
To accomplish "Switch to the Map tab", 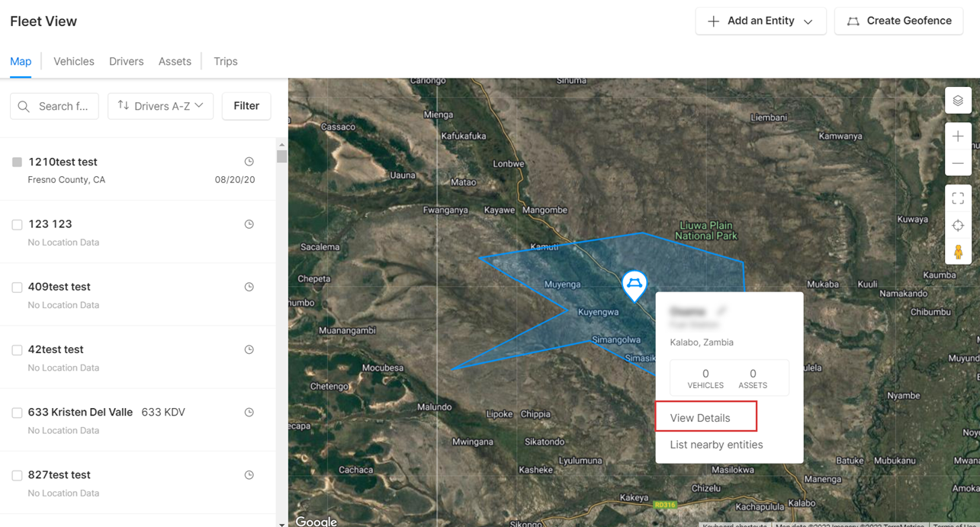I will pyautogui.click(x=21, y=61).
